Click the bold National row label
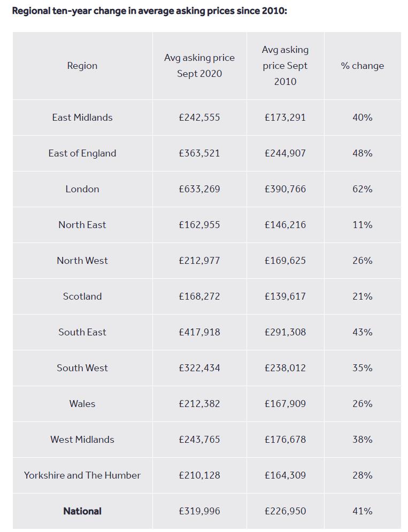 tap(82, 511)
